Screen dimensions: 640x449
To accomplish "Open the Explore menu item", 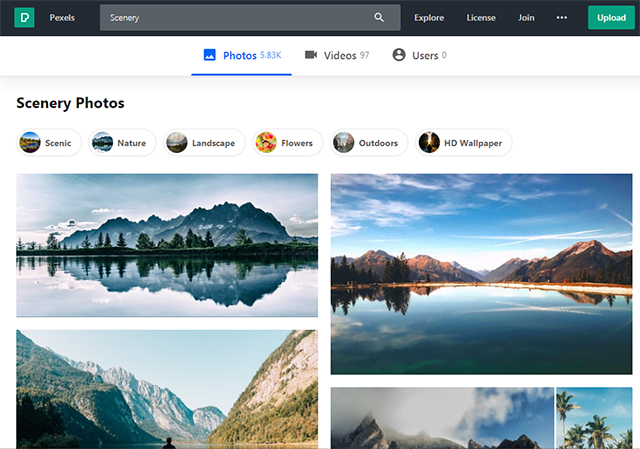I will (429, 17).
